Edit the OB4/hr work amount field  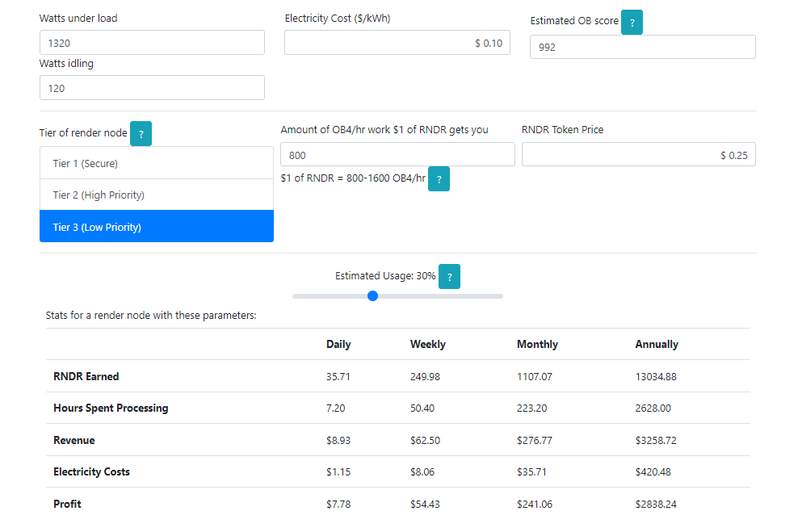pos(397,154)
